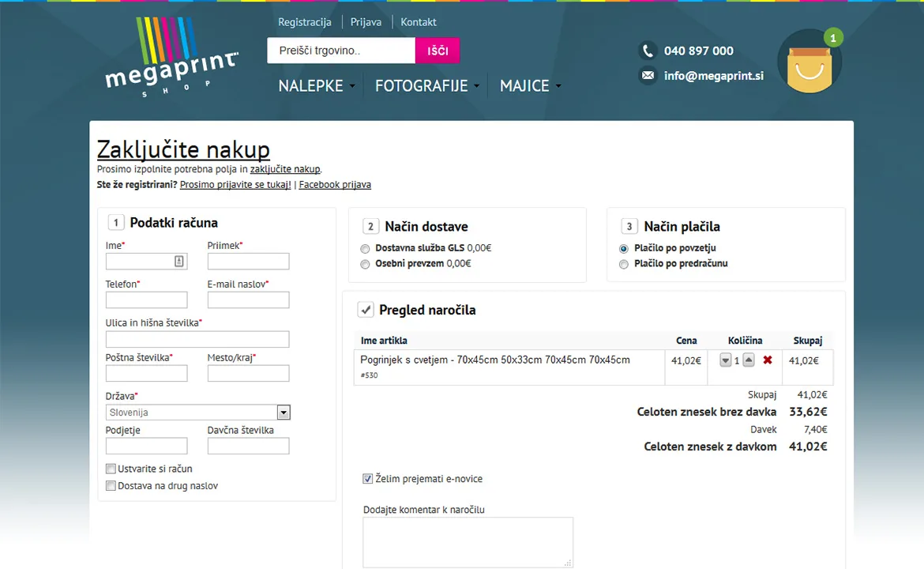Choose Plačilo po predračunu payment
Image resolution: width=924 pixels, height=569 pixels.
tap(623, 264)
